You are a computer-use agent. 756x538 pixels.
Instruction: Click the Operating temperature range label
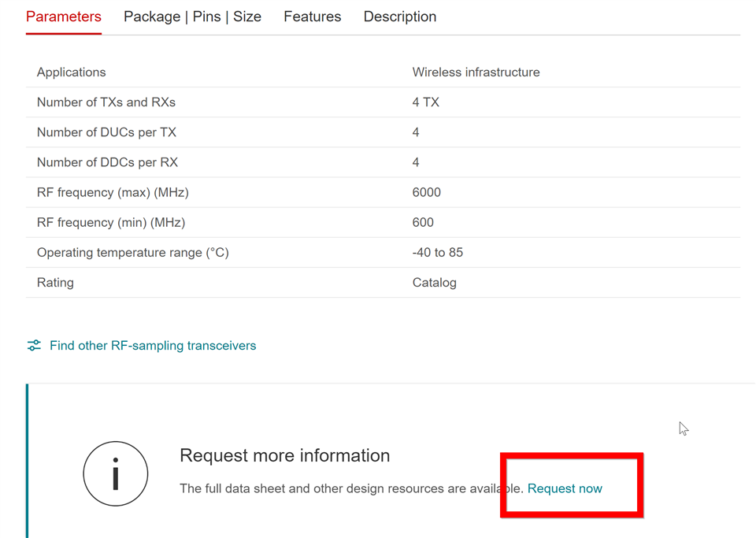pyautogui.click(x=133, y=253)
